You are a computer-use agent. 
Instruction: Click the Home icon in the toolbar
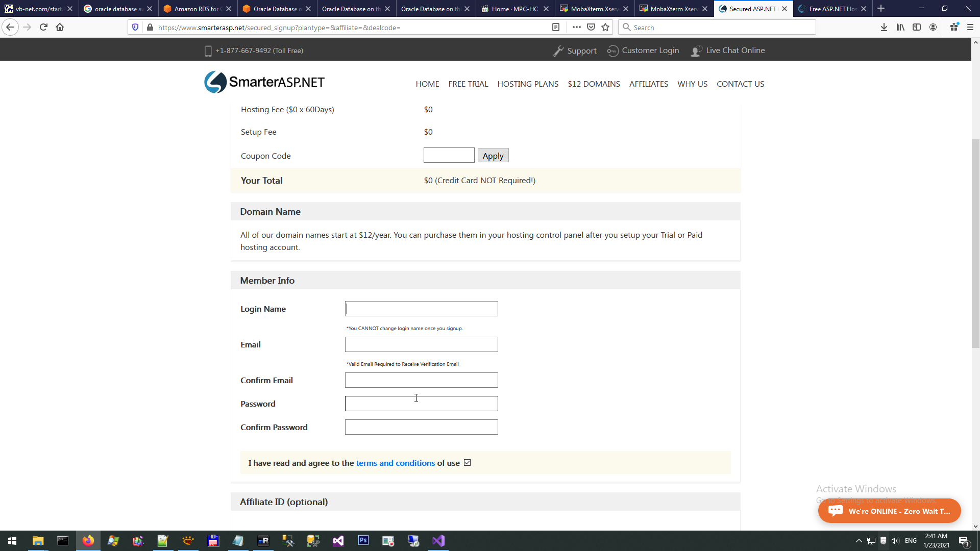tap(60, 28)
